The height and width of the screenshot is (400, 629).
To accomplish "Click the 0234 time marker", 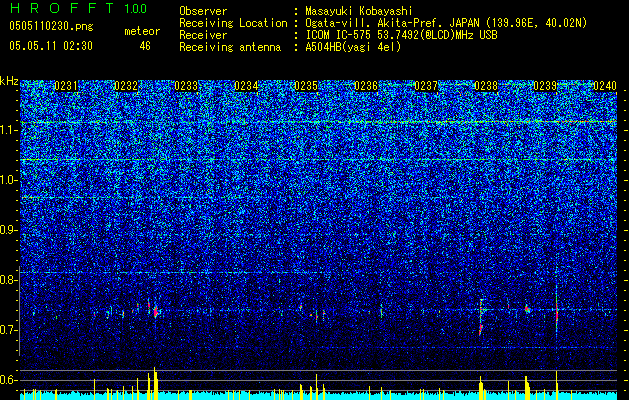I will [246, 86].
